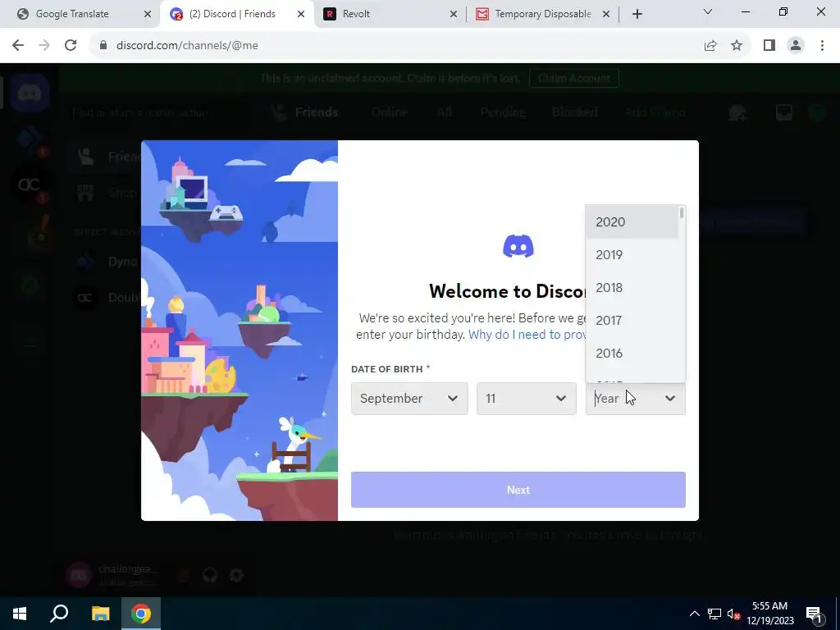Open the tab search chevron

(708, 11)
